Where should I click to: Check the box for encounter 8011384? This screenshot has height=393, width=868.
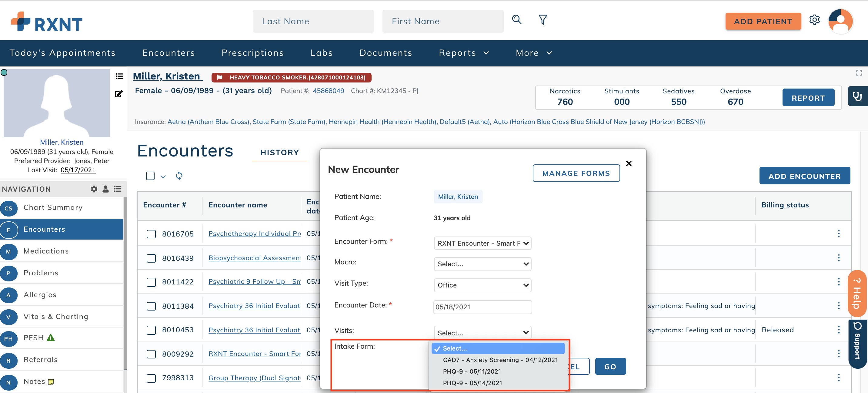point(151,306)
